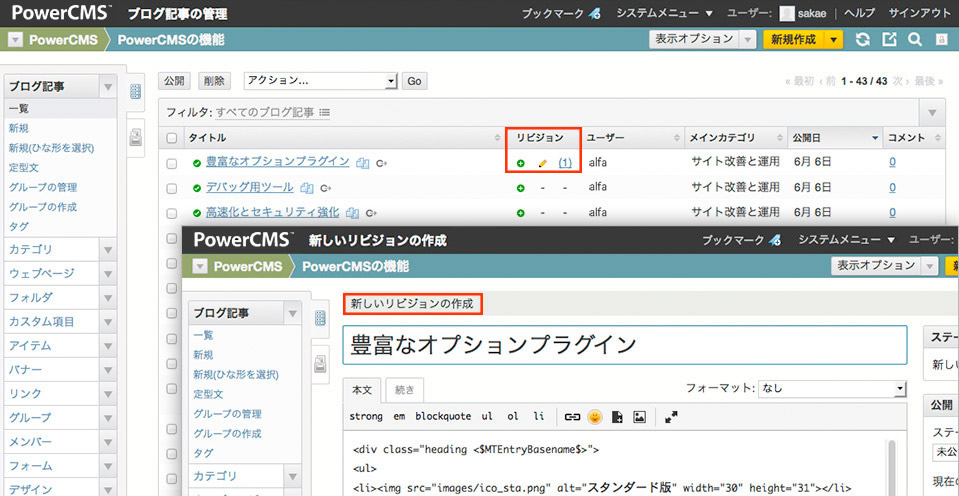959x496 pixels.
Task: Click the C arrow icon in 高速化とセキュリティ強化 row
Action: pyautogui.click(x=371, y=213)
